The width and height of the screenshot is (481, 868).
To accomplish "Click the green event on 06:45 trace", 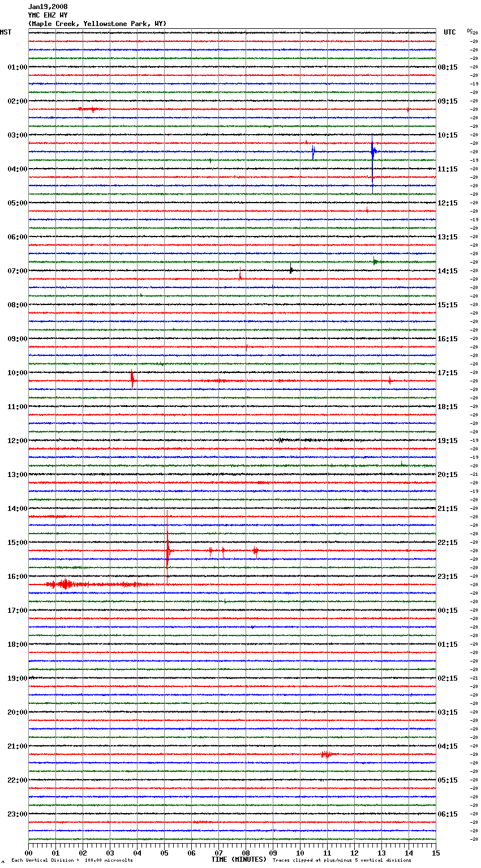I will (376, 261).
